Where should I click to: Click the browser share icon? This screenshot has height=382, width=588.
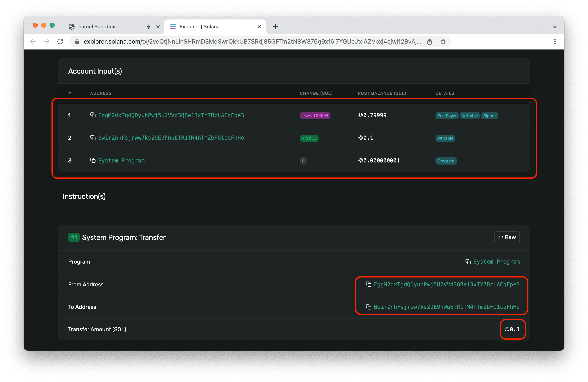[430, 42]
